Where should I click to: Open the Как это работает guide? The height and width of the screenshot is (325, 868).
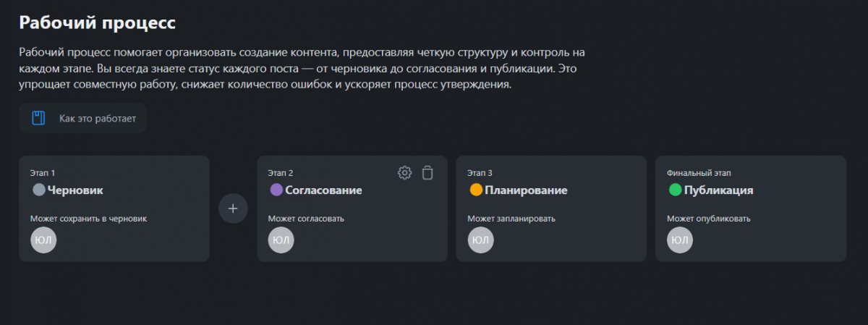[x=97, y=118]
